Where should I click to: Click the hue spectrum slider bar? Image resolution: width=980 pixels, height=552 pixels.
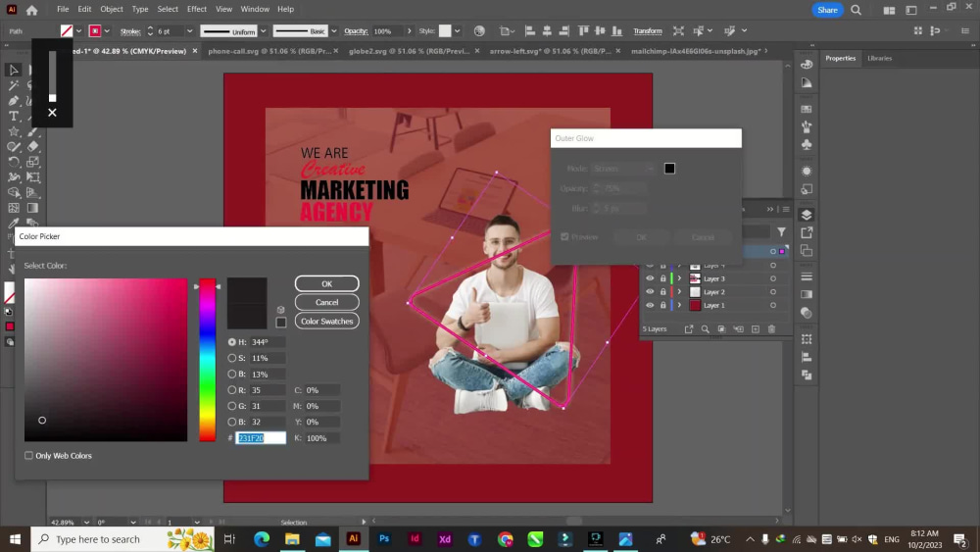(208, 360)
